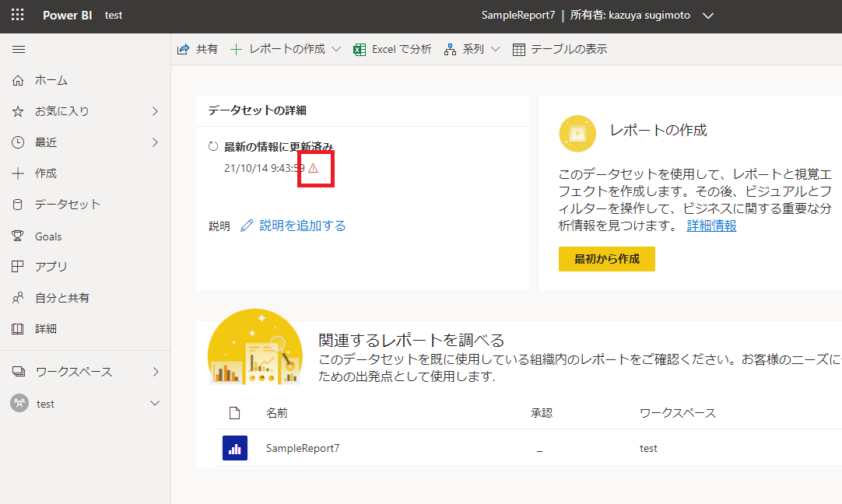Open the 詳細情報 link

[711, 226]
